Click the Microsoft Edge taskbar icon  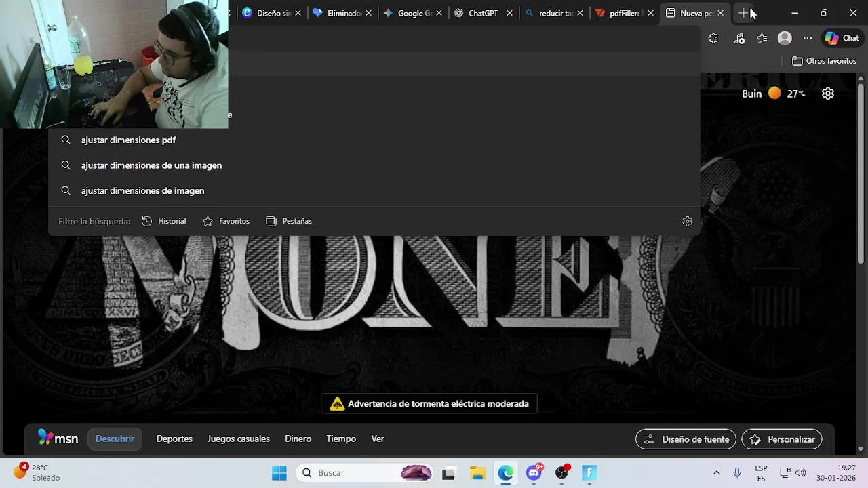pyautogui.click(x=506, y=473)
